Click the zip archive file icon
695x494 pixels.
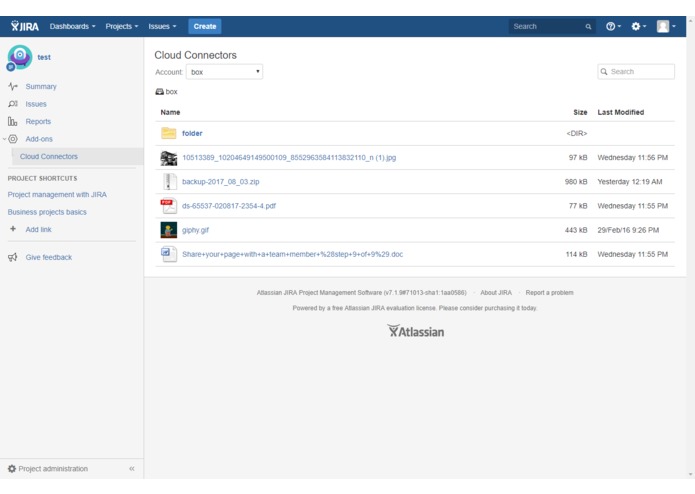point(168,182)
